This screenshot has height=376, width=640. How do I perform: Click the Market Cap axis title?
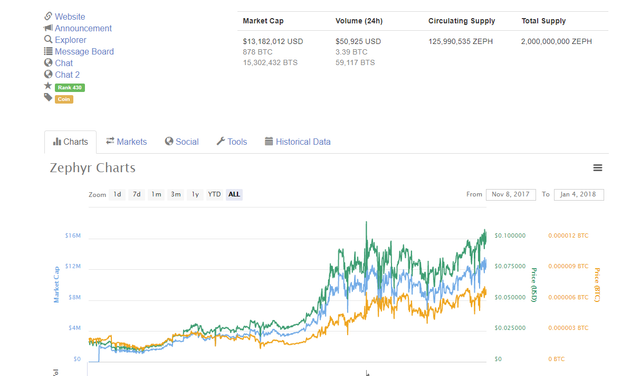[x=56, y=285]
